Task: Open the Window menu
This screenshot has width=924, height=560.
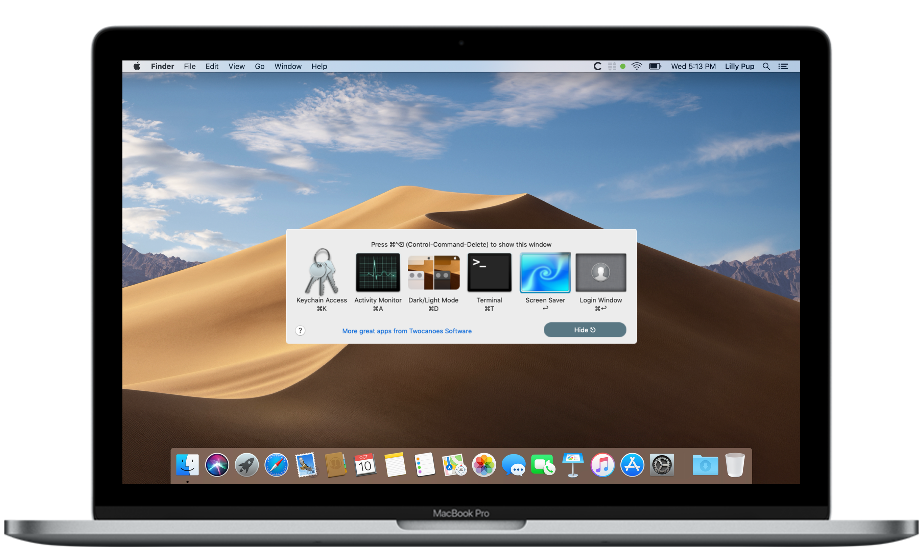Action: pyautogui.click(x=288, y=66)
